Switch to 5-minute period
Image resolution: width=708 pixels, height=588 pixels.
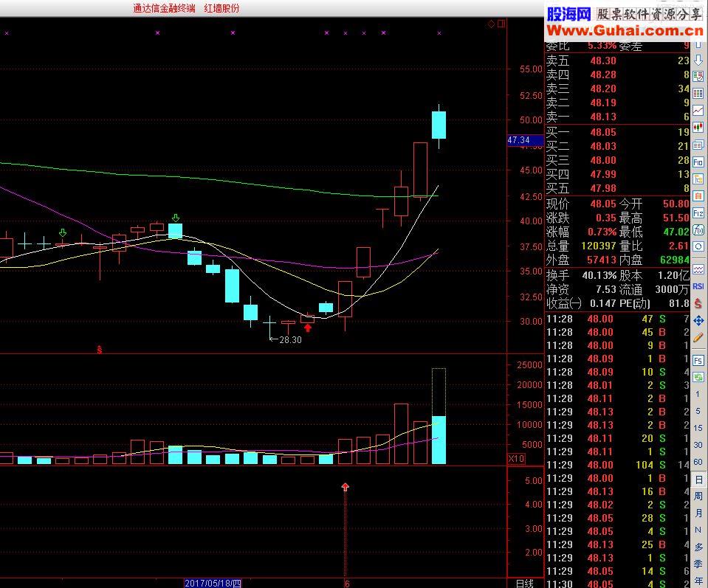[698, 411]
